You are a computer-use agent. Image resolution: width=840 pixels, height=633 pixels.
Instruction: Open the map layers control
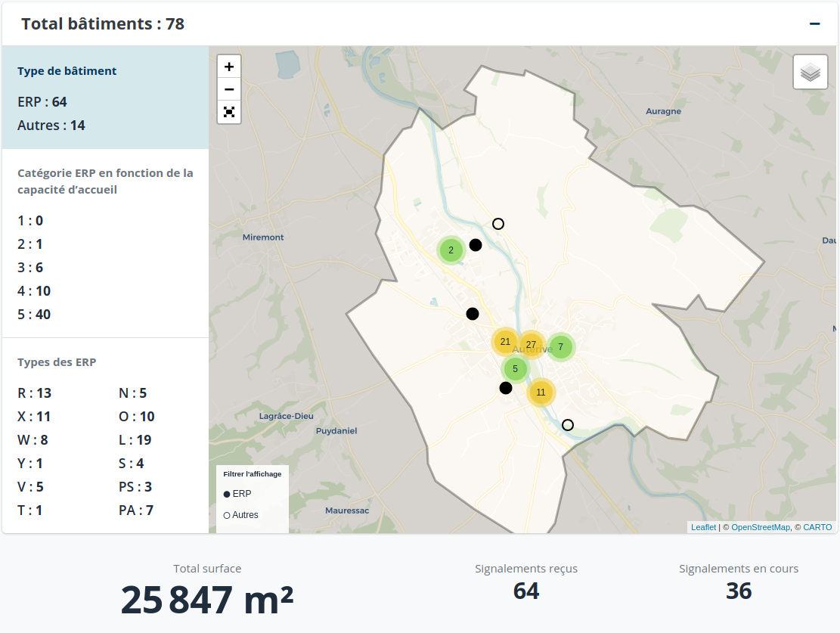[x=810, y=72]
